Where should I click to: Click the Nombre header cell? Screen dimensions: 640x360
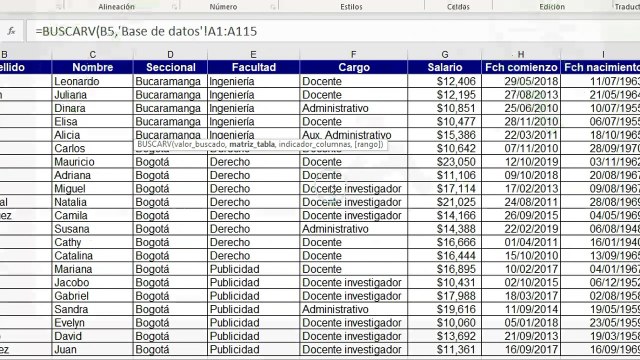[93, 67]
